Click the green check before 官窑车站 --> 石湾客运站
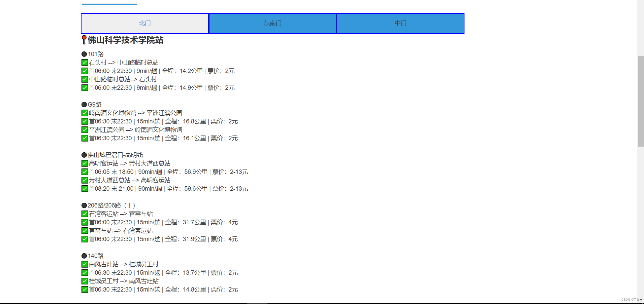Screen dimensions: 644x304 (85, 231)
